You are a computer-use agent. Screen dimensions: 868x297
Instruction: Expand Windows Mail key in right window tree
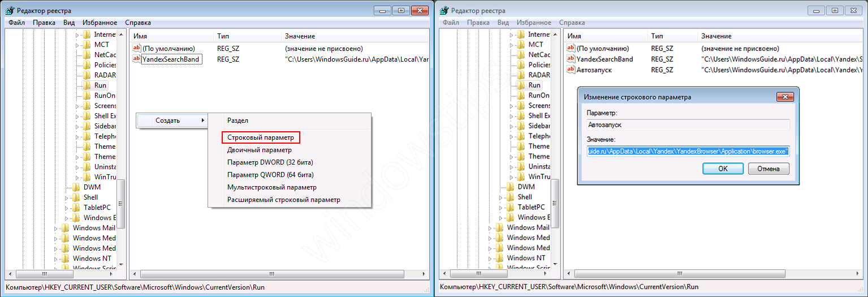pyautogui.click(x=490, y=228)
